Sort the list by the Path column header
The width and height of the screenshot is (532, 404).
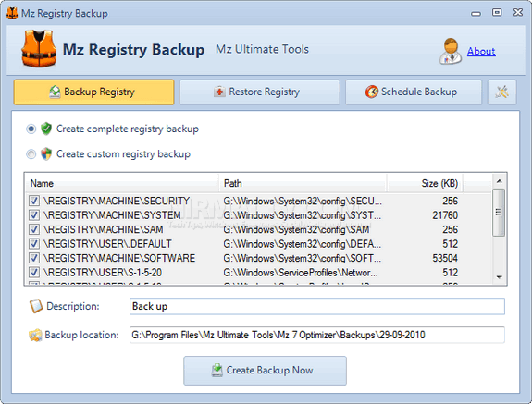click(x=303, y=183)
